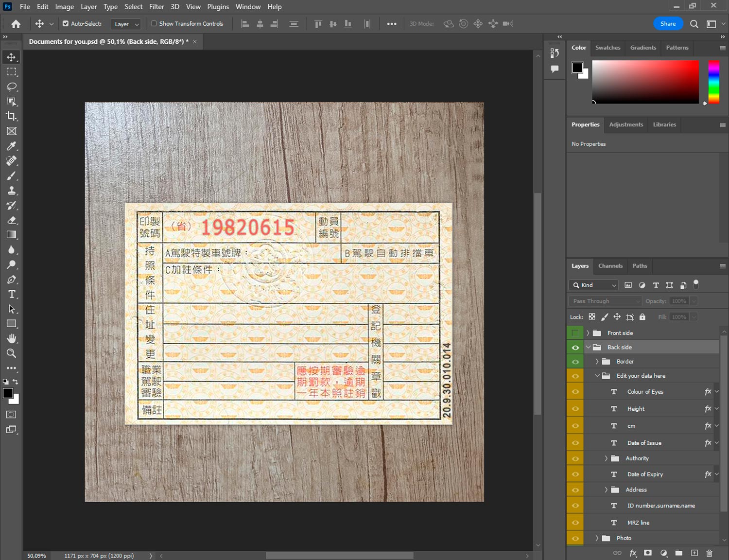Open the Kind filter dropdown

(x=593, y=285)
